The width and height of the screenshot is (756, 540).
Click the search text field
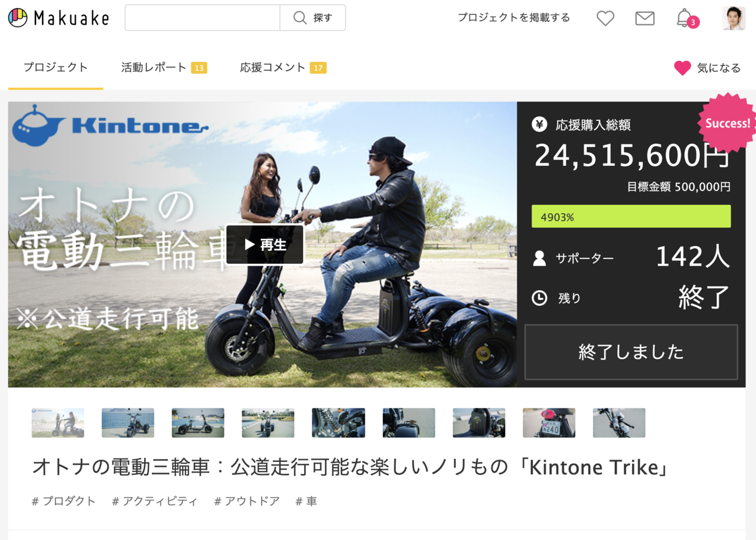[x=202, y=18]
